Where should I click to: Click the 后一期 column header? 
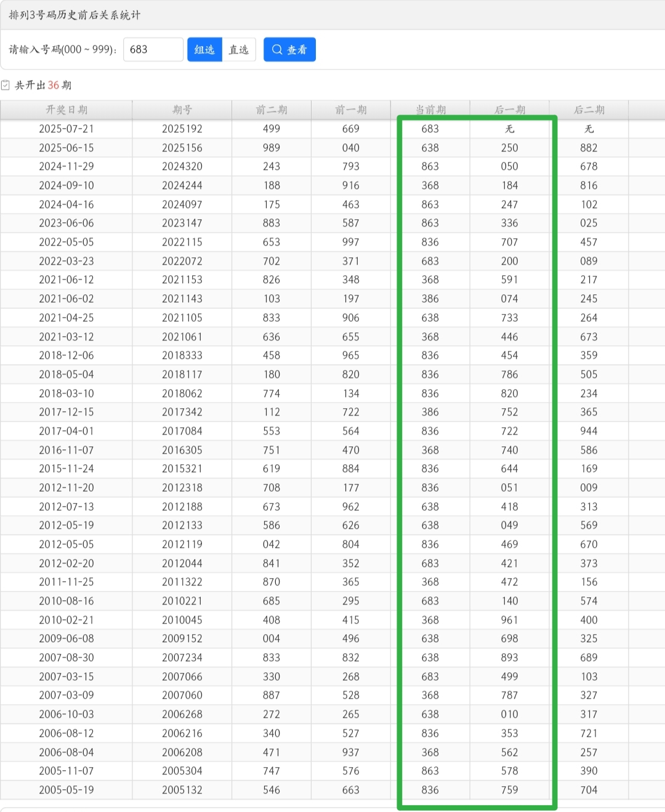point(510,110)
